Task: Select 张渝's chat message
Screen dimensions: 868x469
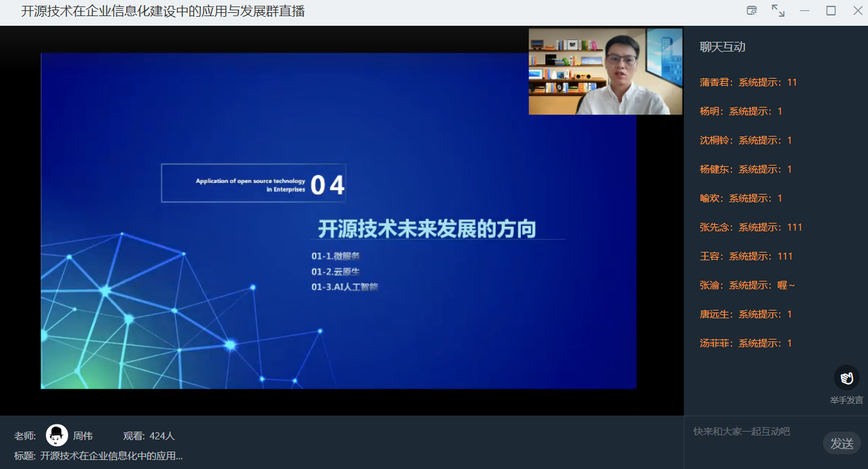Action: pyautogui.click(x=747, y=285)
